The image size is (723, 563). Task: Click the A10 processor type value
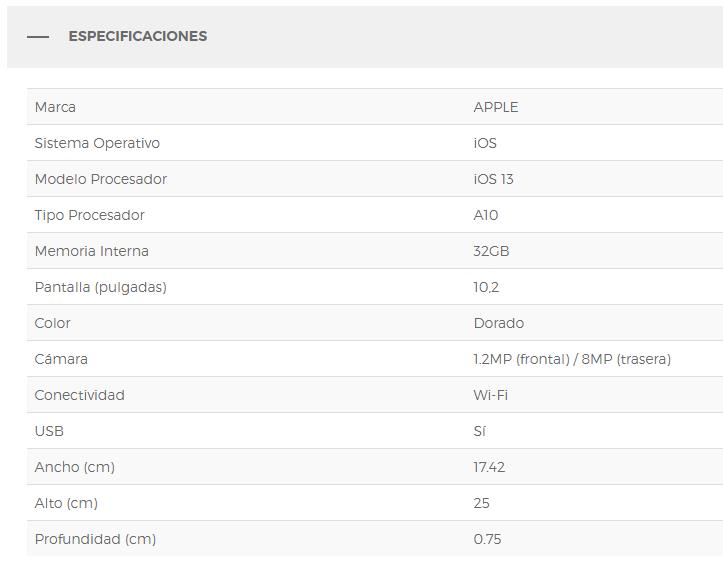pyautogui.click(x=485, y=215)
